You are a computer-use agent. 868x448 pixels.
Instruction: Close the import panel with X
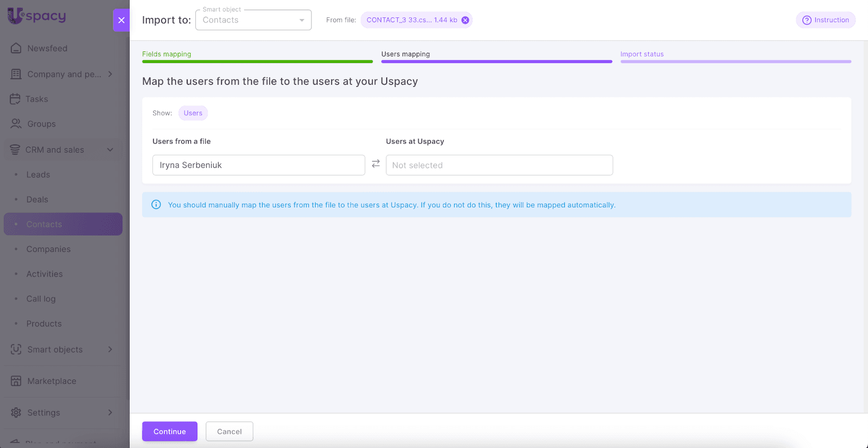click(122, 20)
